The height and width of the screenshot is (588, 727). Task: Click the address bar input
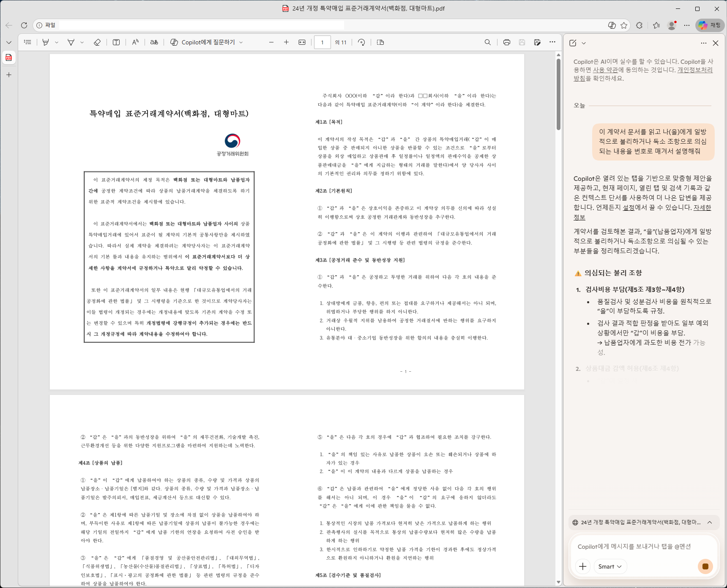point(321,25)
